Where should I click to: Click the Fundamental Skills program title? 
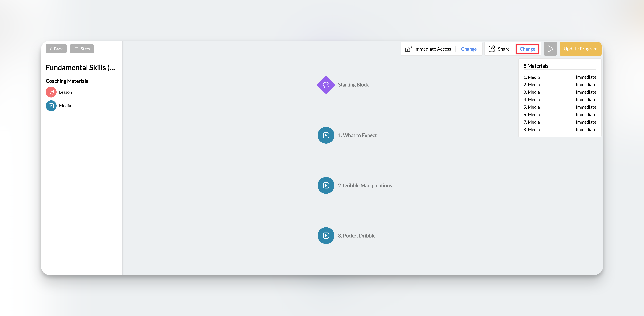point(80,68)
